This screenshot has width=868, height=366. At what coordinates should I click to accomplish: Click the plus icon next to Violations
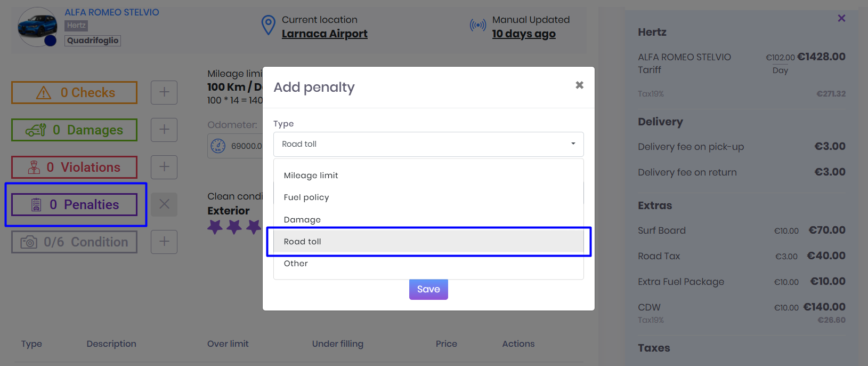(x=164, y=167)
